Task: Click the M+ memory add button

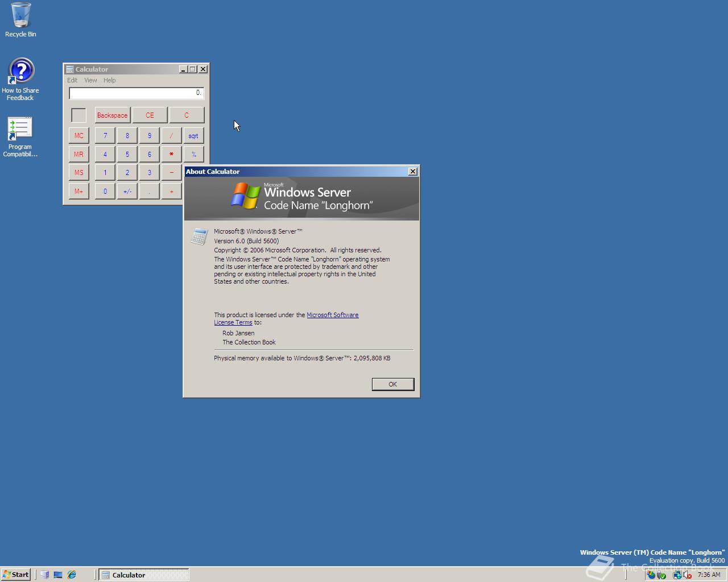Action: click(x=78, y=191)
